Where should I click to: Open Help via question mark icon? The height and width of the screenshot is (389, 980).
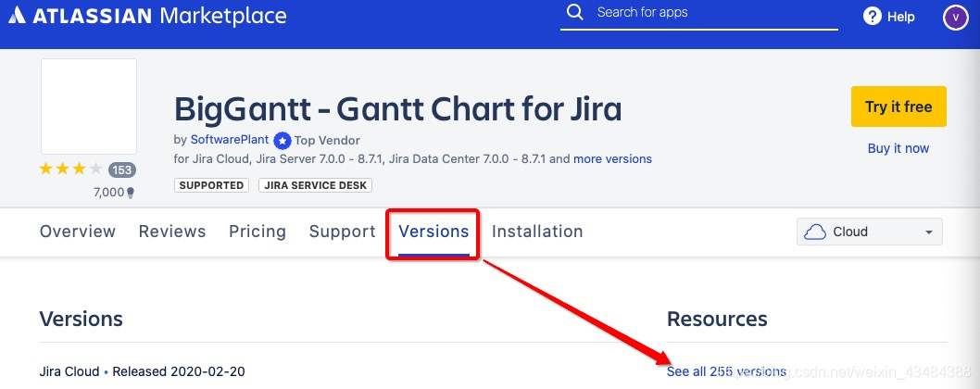(872, 17)
